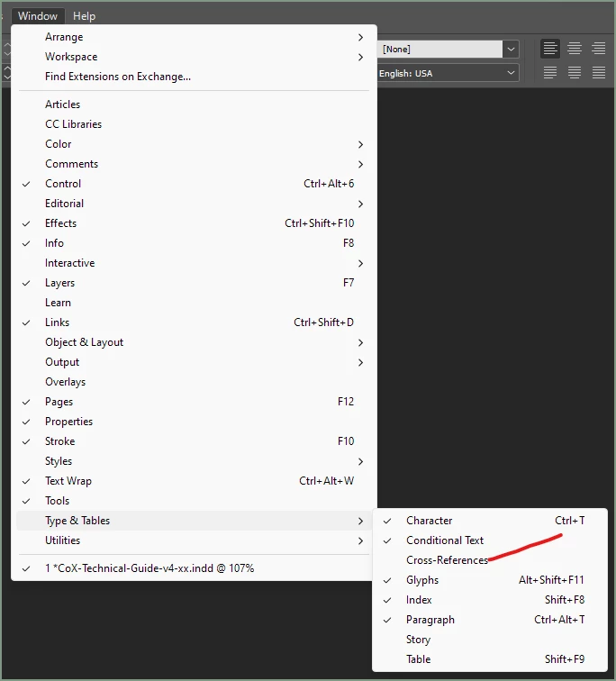Toggle the Character panel in submenu
The image size is (616, 681).
490,521
